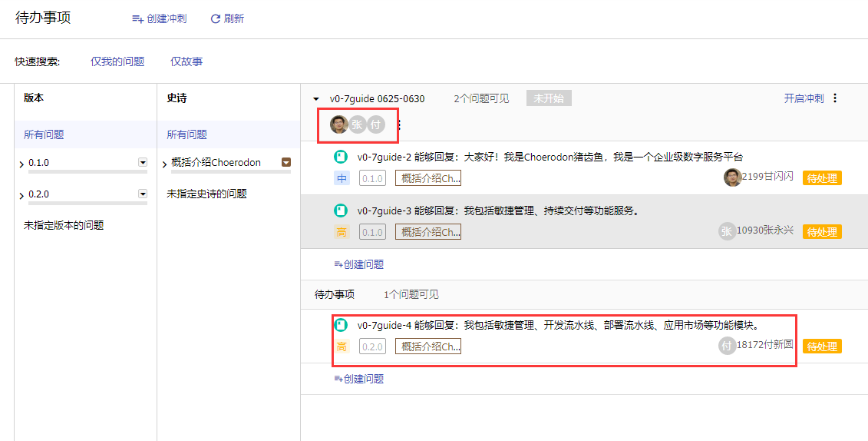Click the photo avatar in sprint assignees
This screenshot has width=868, height=441.
click(x=338, y=124)
